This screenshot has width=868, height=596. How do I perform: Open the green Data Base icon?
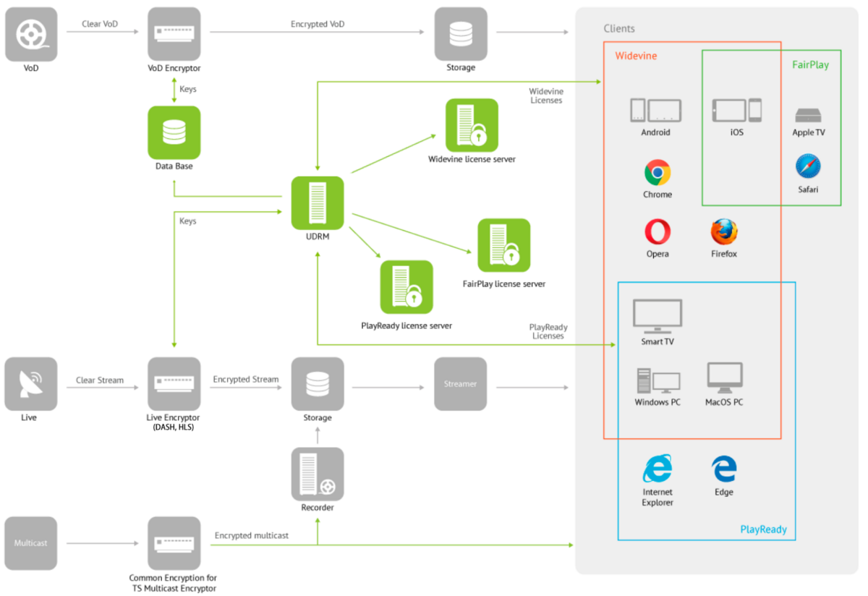pyautogui.click(x=174, y=132)
